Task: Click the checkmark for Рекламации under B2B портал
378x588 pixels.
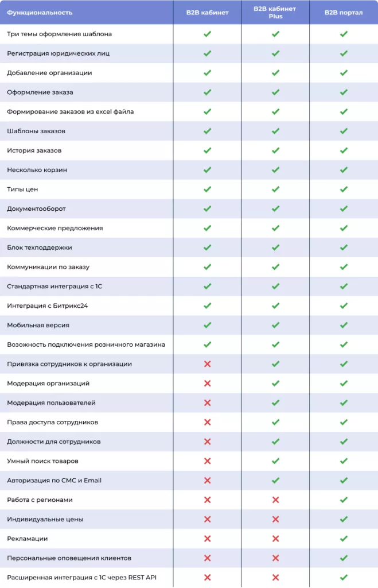Action: click(x=344, y=539)
